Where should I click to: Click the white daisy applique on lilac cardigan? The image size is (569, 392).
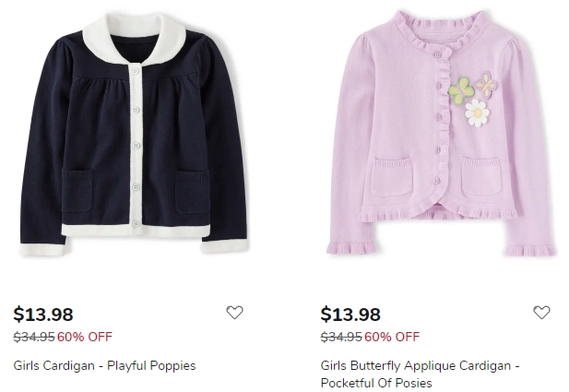tap(477, 113)
